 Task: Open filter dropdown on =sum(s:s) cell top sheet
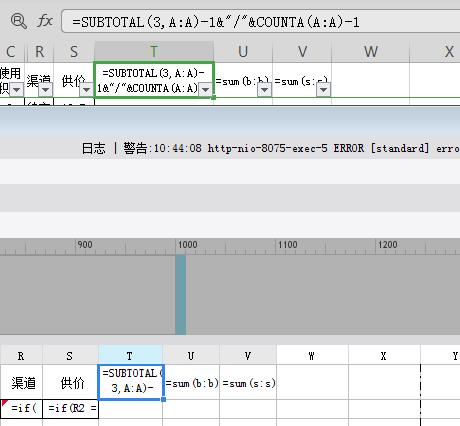pos(323,90)
